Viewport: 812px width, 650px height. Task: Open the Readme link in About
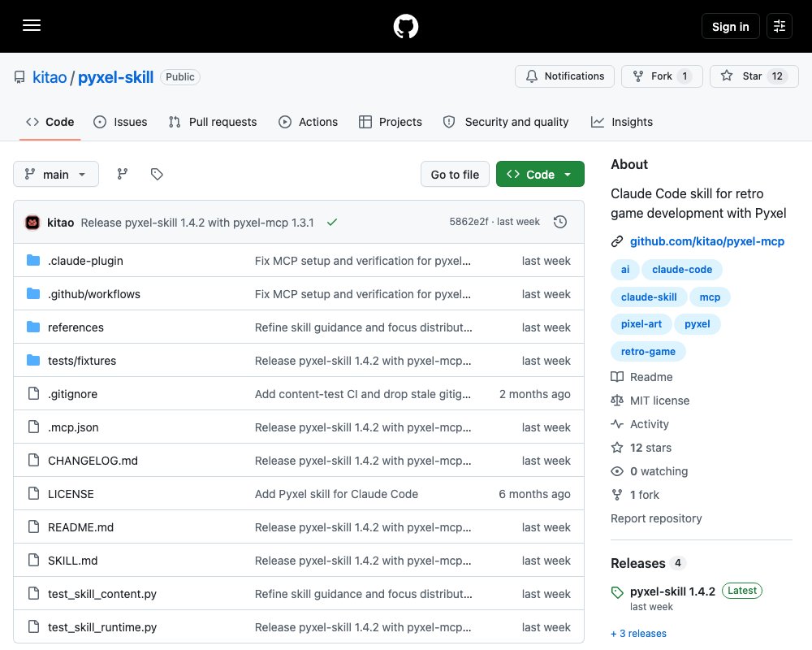(641, 377)
